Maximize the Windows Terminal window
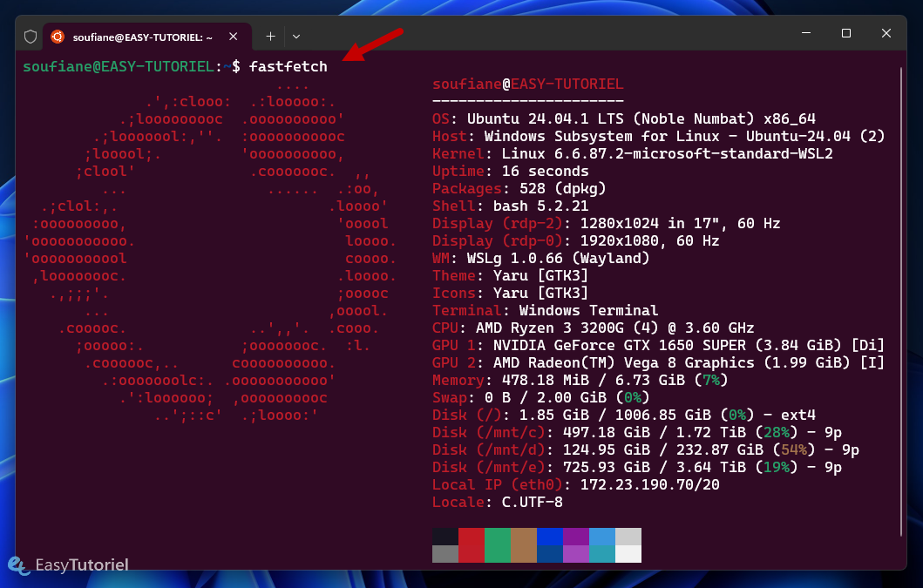Image resolution: width=923 pixels, height=588 pixels. (845, 33)
